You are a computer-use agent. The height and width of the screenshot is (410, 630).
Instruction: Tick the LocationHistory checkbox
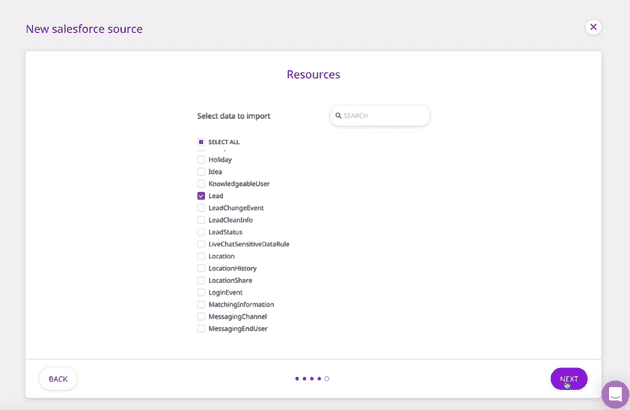coord(201,268)
